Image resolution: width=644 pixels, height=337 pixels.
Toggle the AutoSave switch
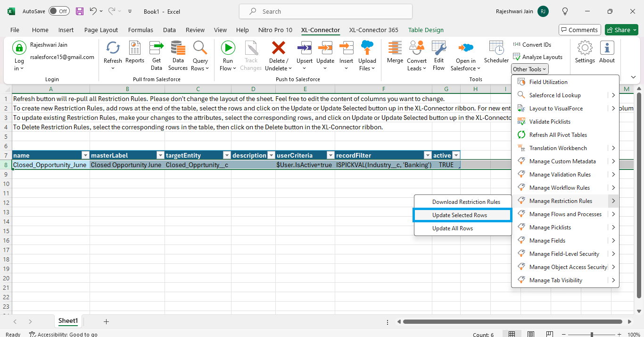coord(59,11)
